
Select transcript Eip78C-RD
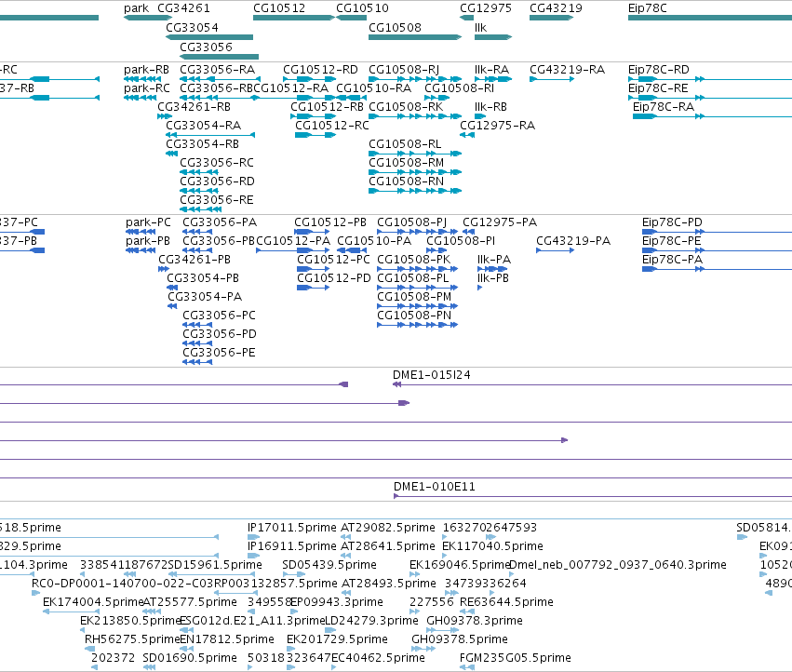click(x=659, y=69)
